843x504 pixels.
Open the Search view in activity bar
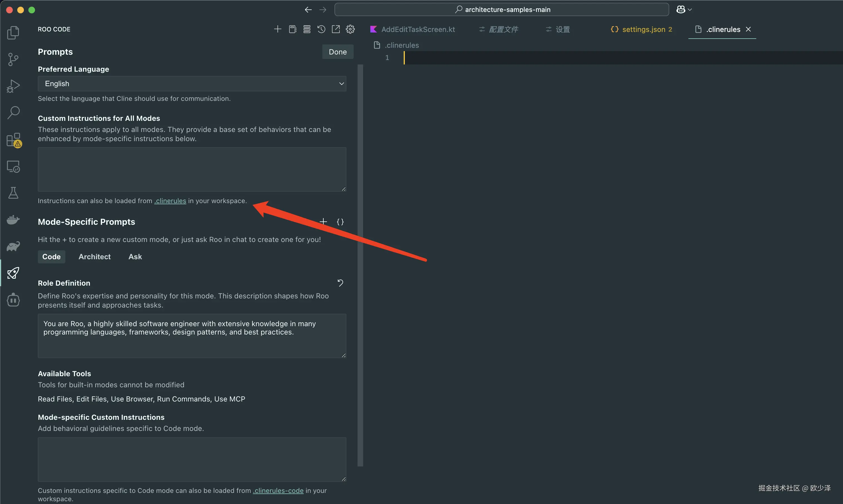pos(13,113)
